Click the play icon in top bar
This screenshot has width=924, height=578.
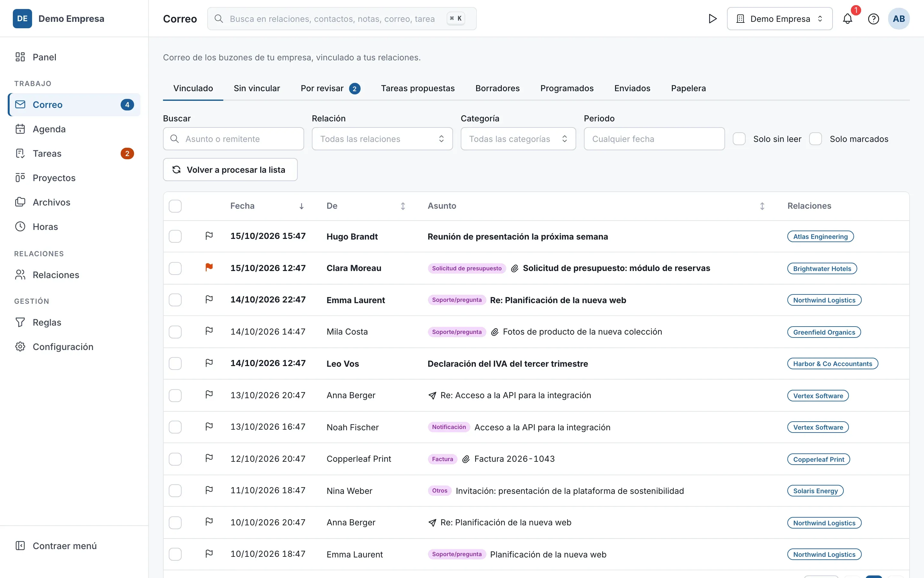click(712, 19)
